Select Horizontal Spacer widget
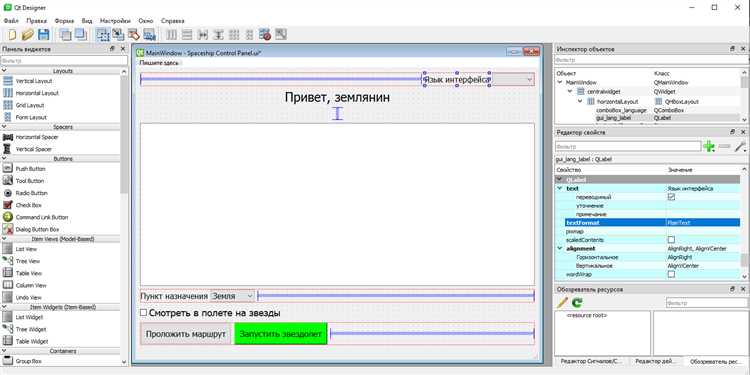The height and width of the screenshot is (375, 750). [31, 137]
